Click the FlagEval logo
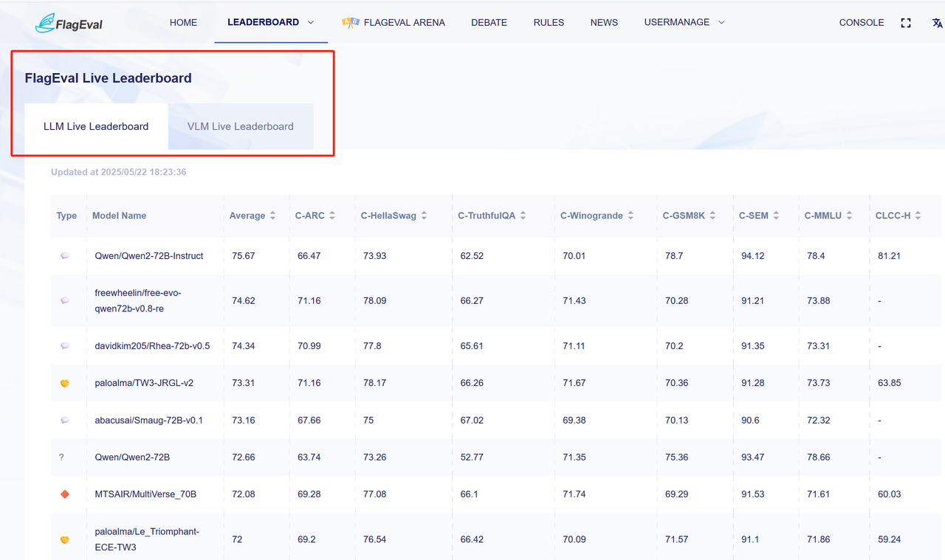This screenshot has height=560, width=945. 69,23
